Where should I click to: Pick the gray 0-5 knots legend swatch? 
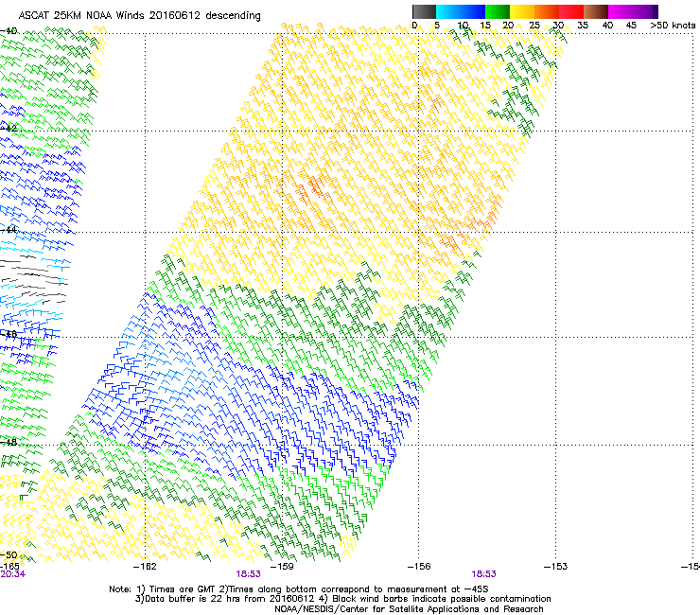point(424,11)
